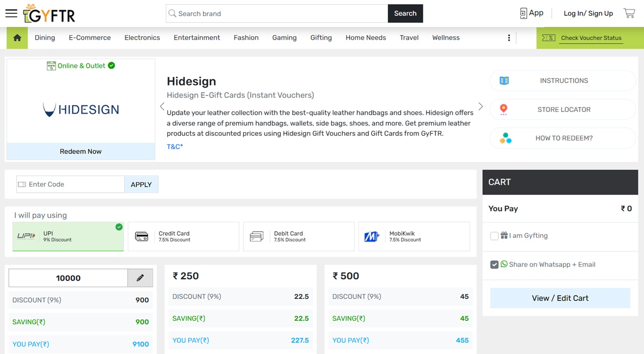
Task: Click the pencil edit amount icon
Action: coord(140,278)
